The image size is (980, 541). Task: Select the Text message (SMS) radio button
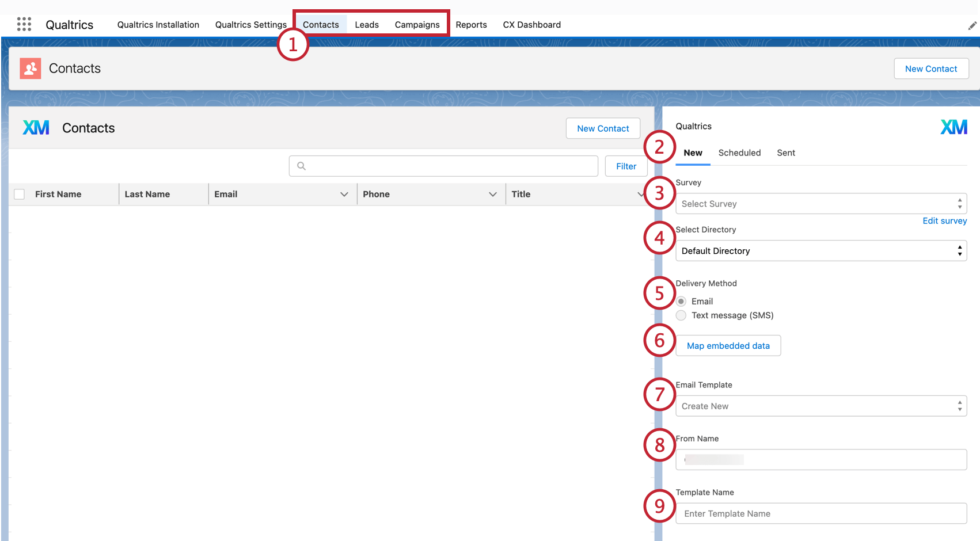click(681, 315)
